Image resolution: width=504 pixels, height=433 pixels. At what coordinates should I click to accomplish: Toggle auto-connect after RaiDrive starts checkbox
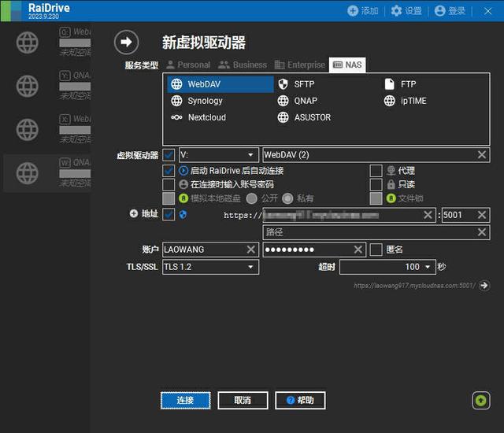169,171
